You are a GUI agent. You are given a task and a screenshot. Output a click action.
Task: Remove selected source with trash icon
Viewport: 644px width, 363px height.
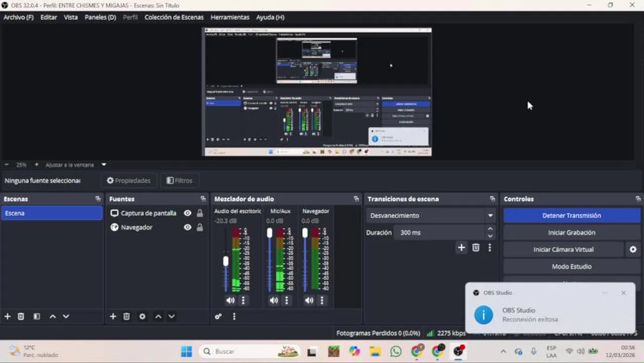pos(126,317)
